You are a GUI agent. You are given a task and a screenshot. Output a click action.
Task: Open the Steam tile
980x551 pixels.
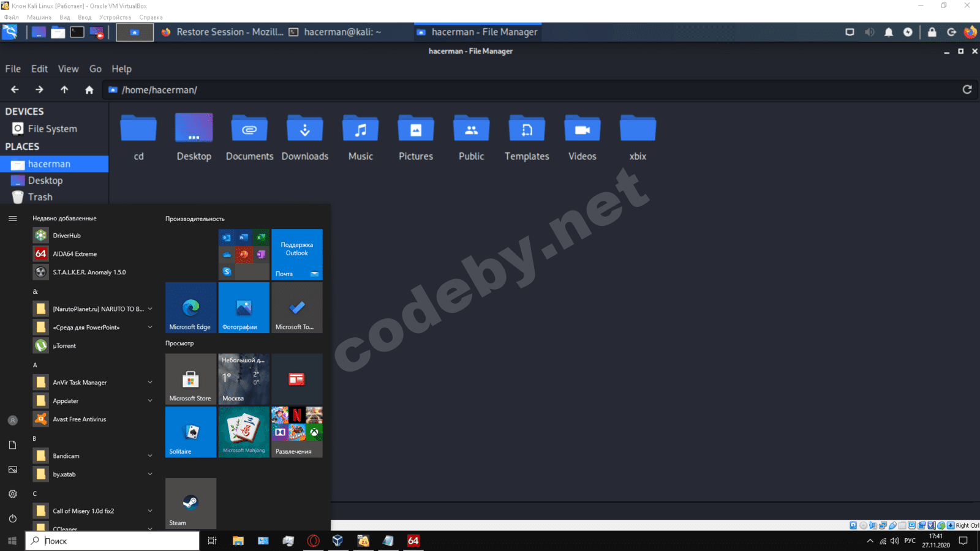coord(190,503)
